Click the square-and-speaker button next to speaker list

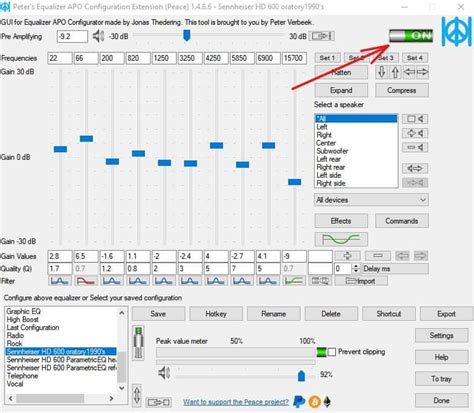(x=415, y=119)
